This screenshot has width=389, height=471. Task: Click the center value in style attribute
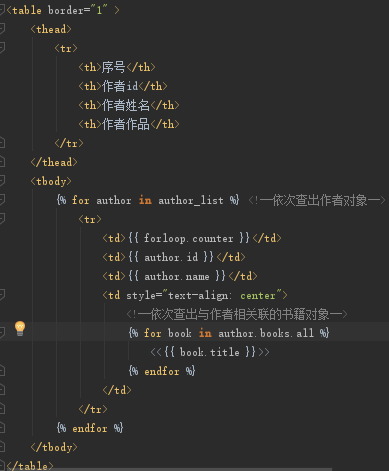pyautogui.click(x=258, y=296)
